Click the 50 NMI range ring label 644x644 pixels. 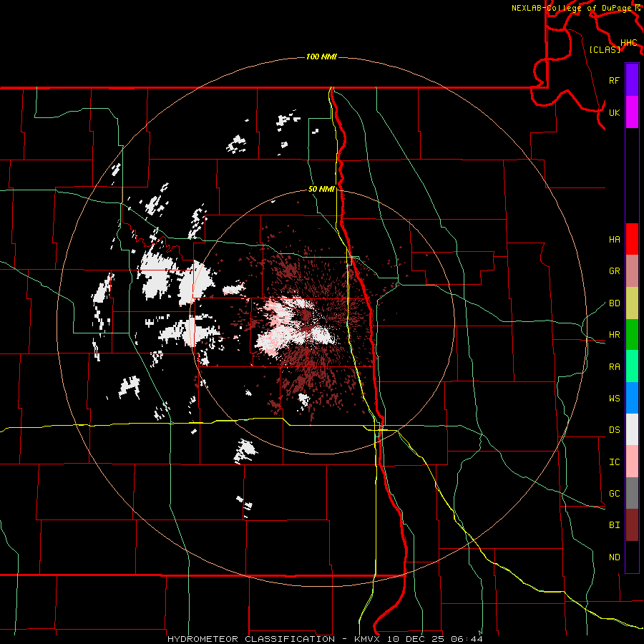click(321, 190)
